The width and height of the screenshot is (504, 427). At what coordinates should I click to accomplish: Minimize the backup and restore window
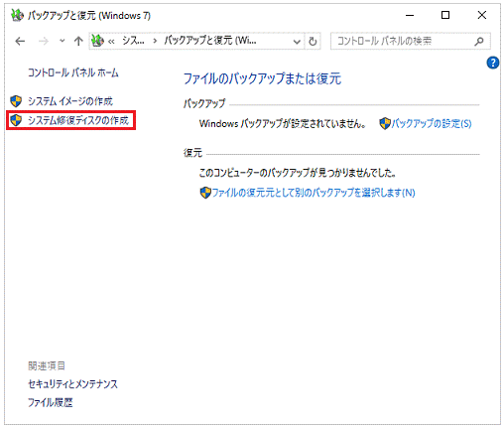click(410, 15)
